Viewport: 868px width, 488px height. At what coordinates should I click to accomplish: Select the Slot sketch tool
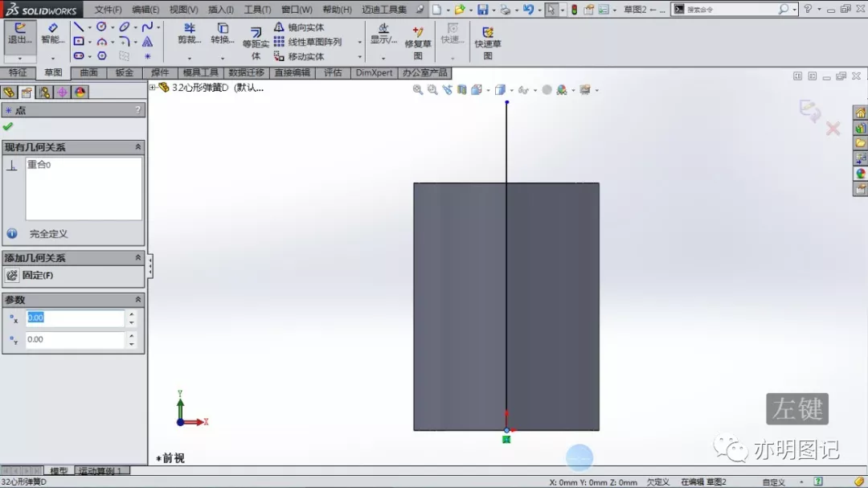pyautogui.click(x=79, y=56)
